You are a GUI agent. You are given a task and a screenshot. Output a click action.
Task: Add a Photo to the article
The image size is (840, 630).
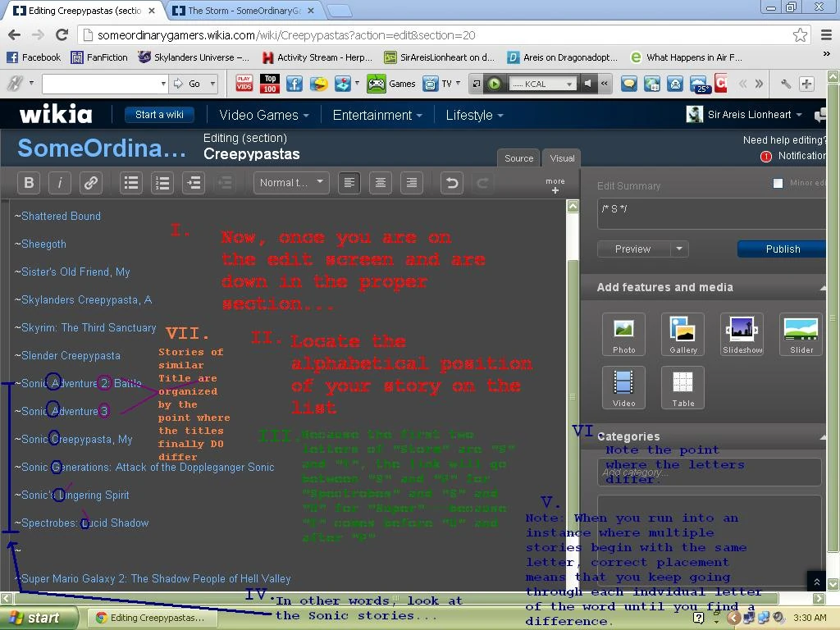tap(623, 335)
